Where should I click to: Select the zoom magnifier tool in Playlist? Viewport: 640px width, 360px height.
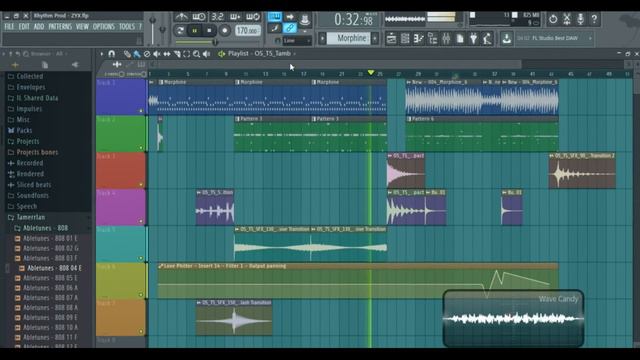click(196, 54)
